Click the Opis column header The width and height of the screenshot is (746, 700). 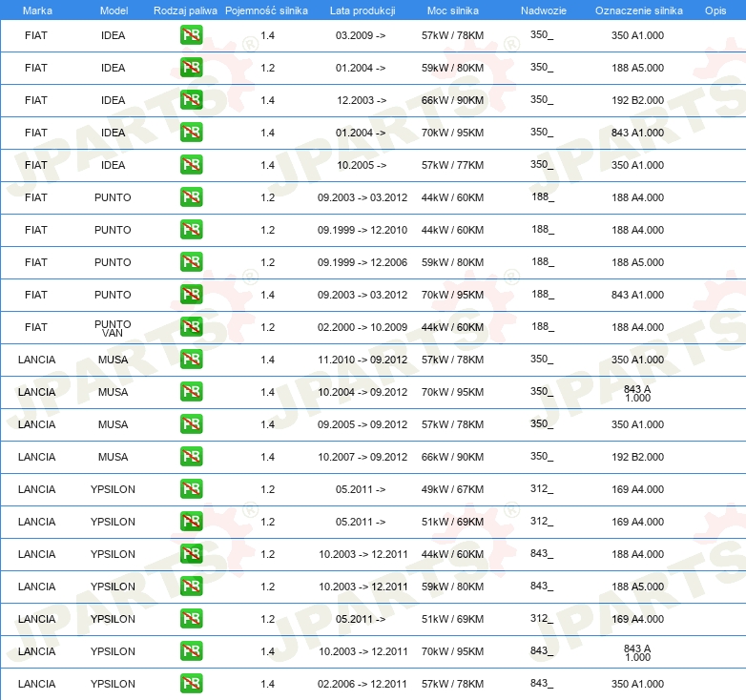tap(715, 10)
